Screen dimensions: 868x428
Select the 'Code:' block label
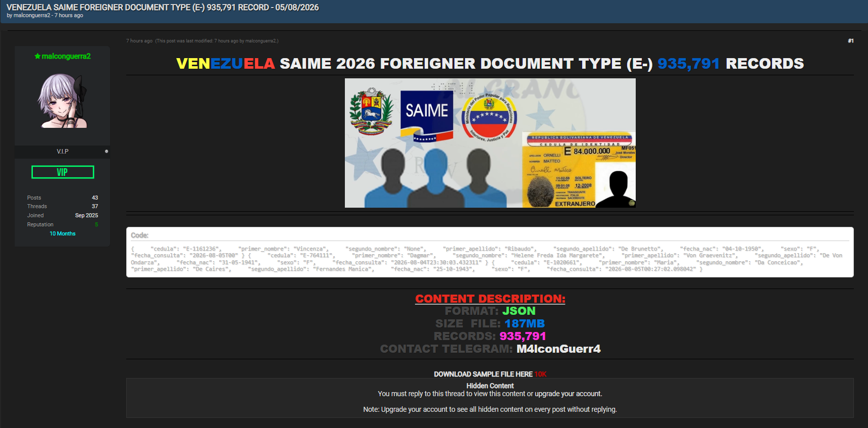(140, 235)
